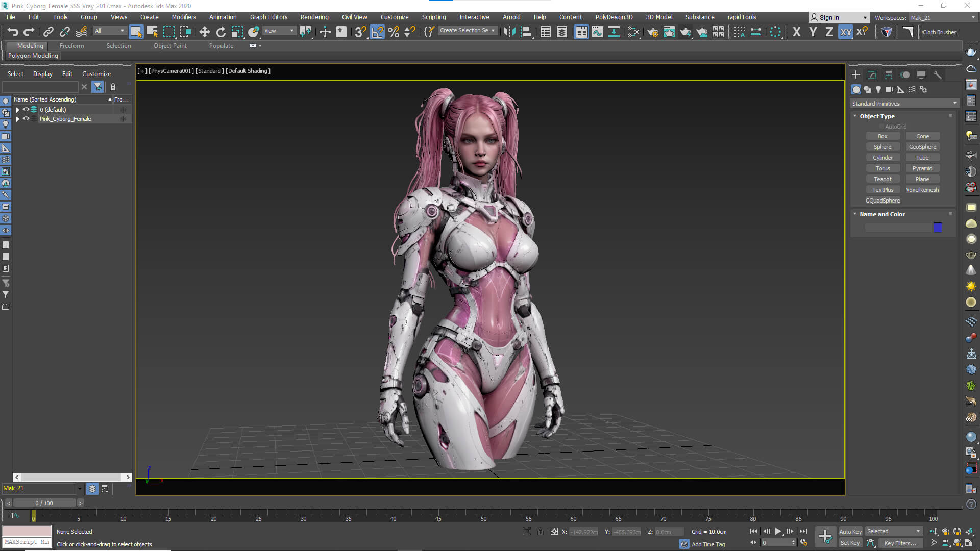Click the Sphere primitive button
The image size is (980, 551).
click(x=883, y=147)
